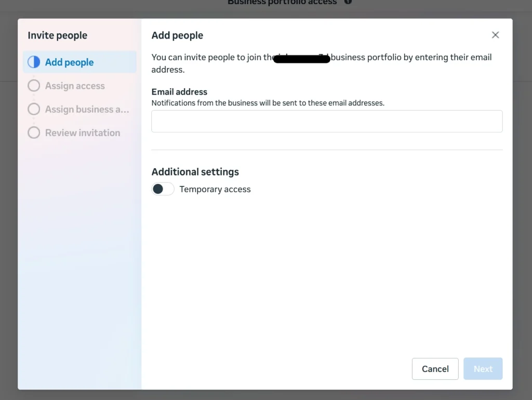Click the Additional settings heading
The height and width of the screenshot is (400, 532).
[195, 172]
